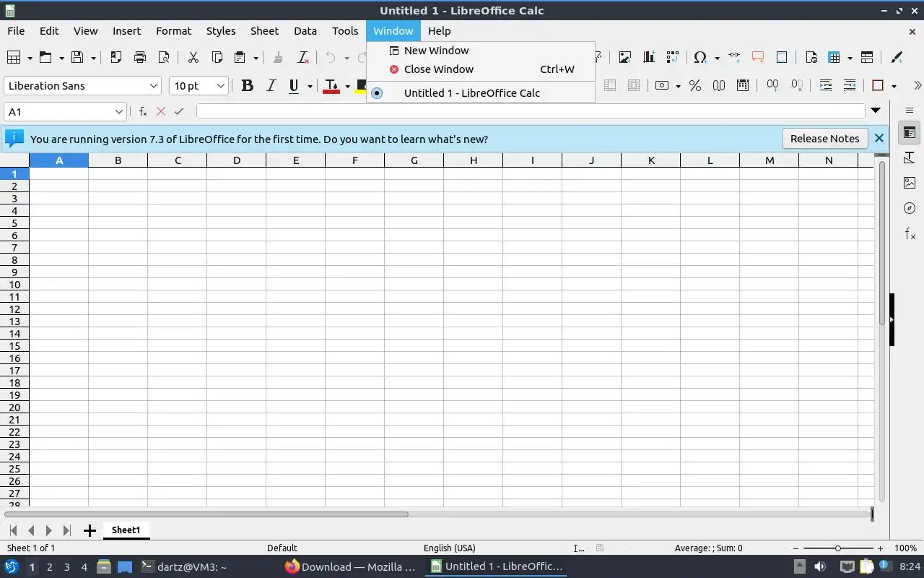
Task: Toggle Print Preview icon
Action: pos(164,57)
